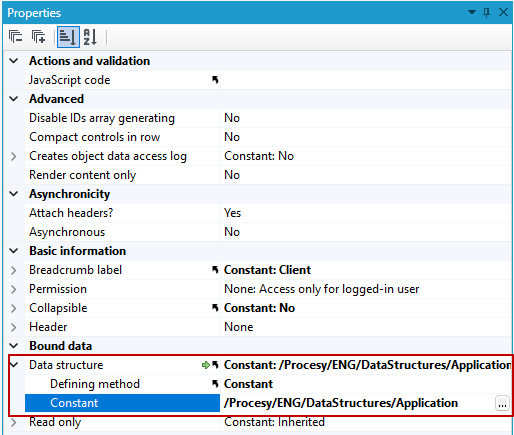Click reset arrow icon beside Breadcrumb label

[x=215, y=270]
